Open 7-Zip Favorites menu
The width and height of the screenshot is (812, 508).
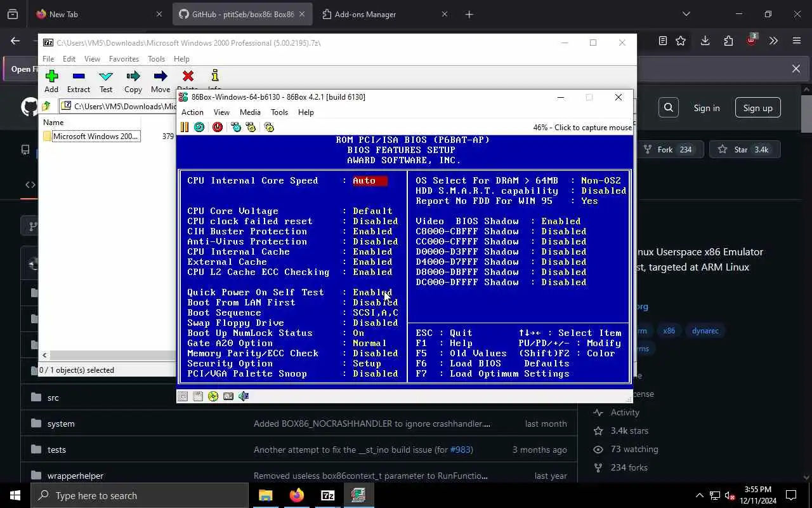point(124,59)
